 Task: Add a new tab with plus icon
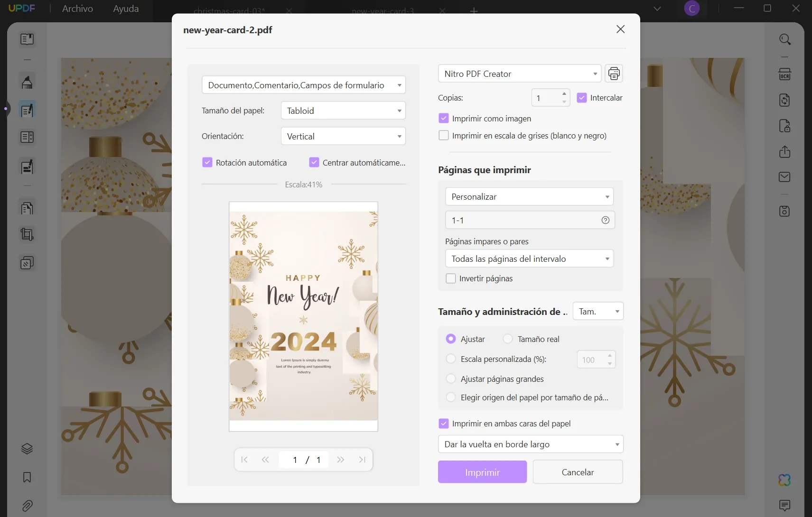[474, 10]
